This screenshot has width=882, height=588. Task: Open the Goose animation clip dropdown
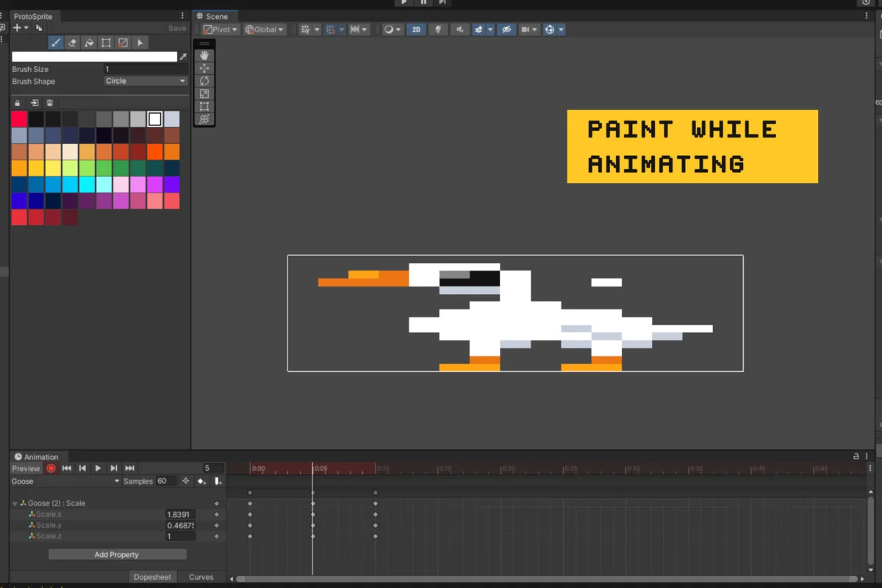(x=65, y=481)
